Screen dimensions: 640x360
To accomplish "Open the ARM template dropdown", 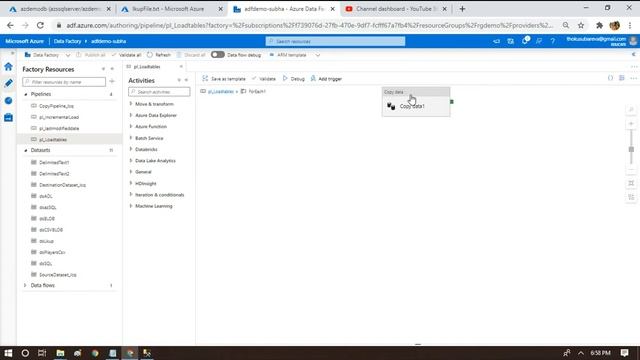I will click(294, 55).
